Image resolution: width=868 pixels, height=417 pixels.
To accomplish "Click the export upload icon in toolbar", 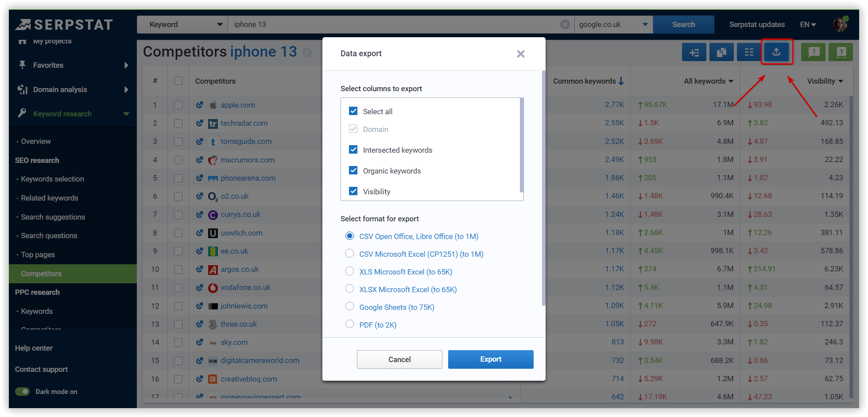I will (776, 52).
